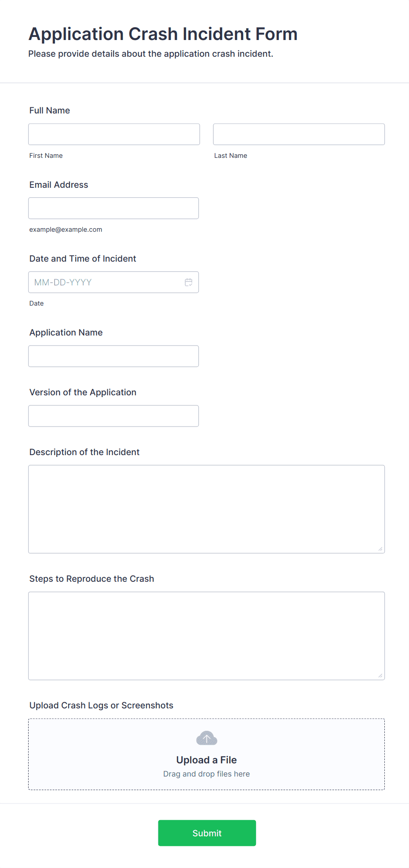Click the cloud upload icon

[207, 738]
